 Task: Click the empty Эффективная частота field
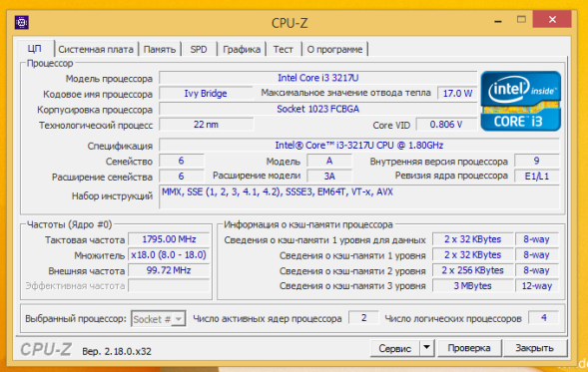169,286
